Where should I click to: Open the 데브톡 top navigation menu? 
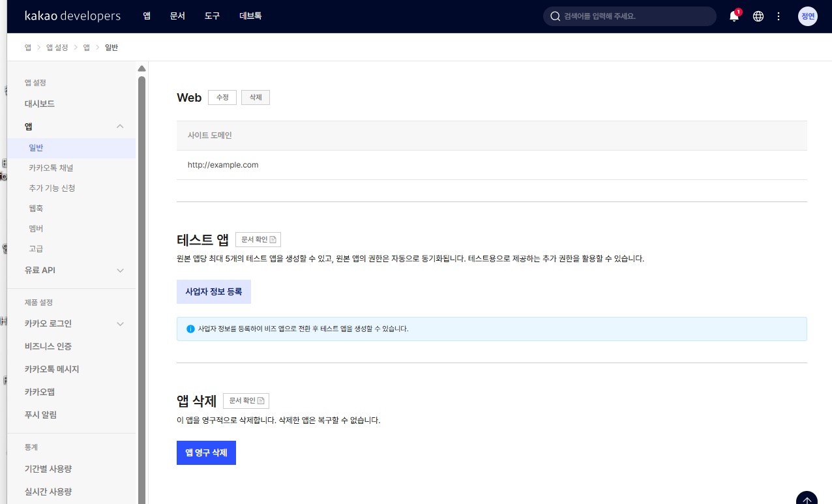pos(250,16)
